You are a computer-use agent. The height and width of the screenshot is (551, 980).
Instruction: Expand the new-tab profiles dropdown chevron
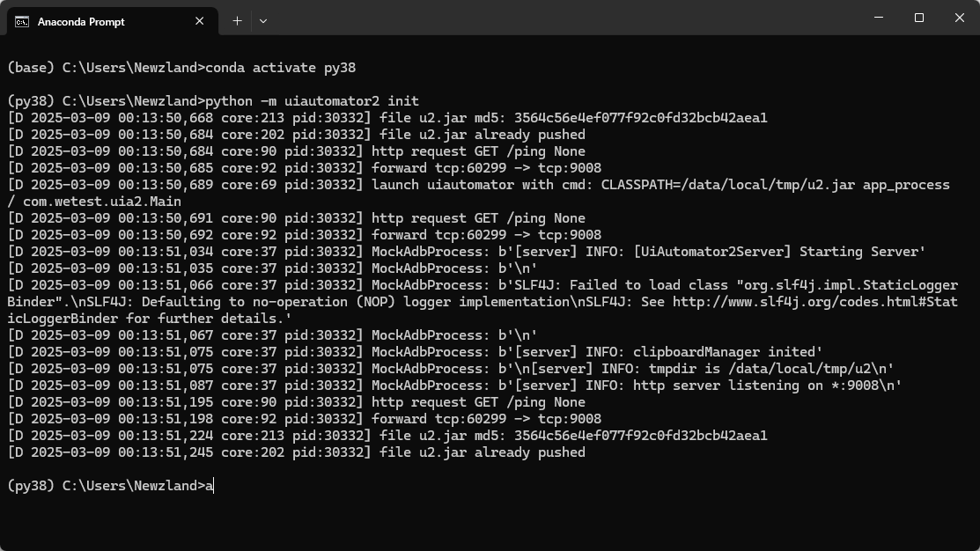coord(263,21)
